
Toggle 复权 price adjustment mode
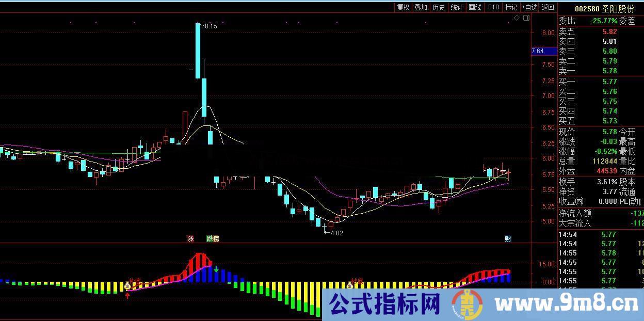pyautogui.click(x=403, y=7)
